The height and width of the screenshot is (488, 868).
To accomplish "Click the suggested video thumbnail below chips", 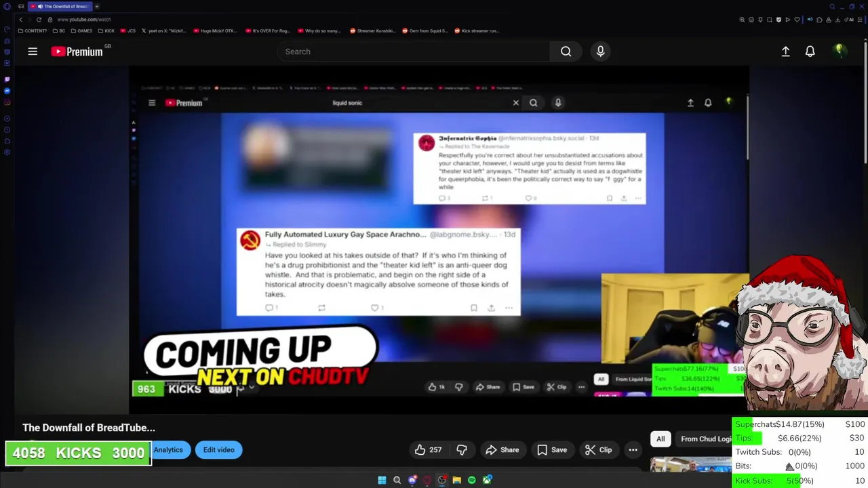I will click(690, 464).
